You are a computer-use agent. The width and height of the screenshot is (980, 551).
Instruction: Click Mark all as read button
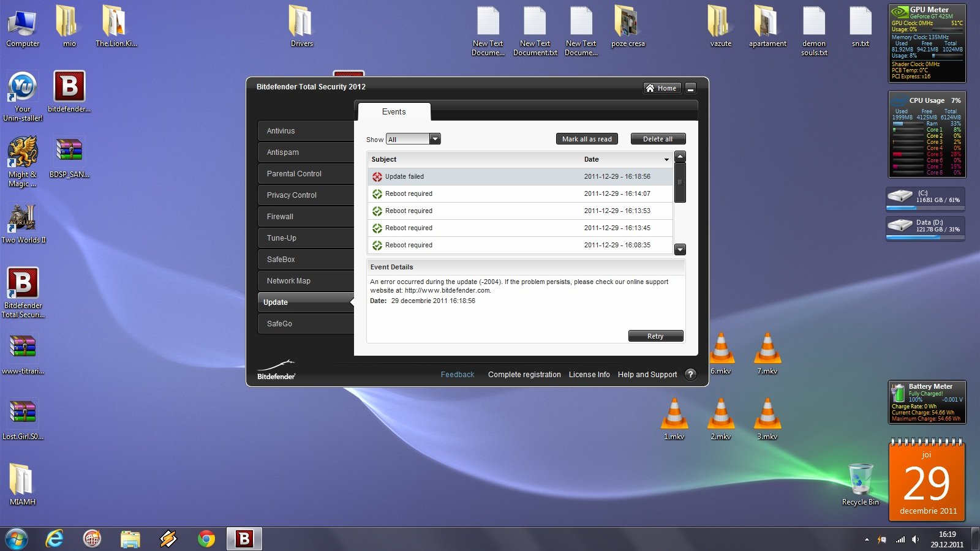point(587,139)
